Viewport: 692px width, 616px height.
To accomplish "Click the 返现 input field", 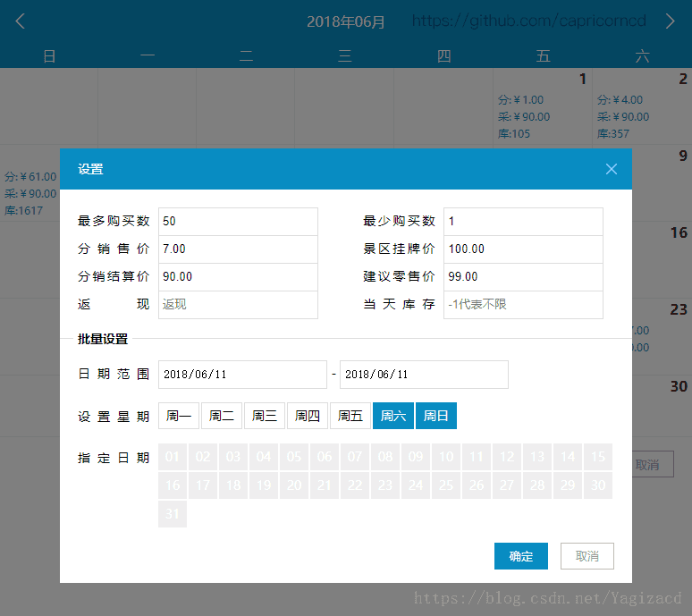I will [x=239, y=305].
